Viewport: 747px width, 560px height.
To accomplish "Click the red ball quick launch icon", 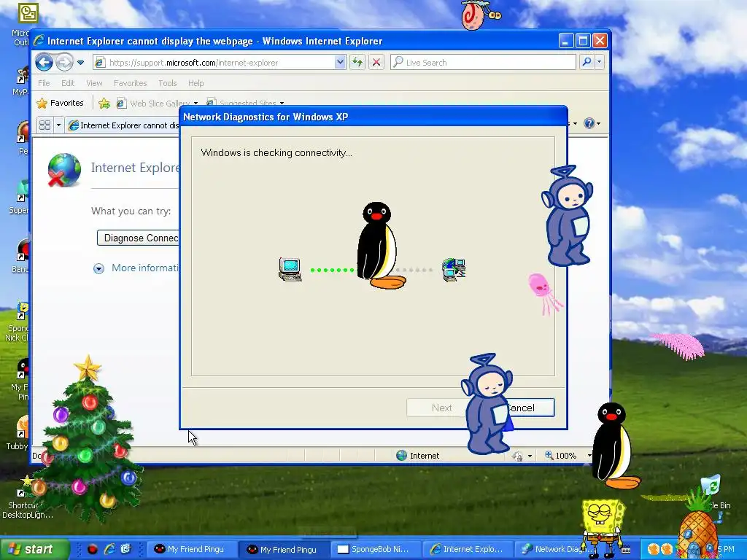I will click(x=93, y=549).
